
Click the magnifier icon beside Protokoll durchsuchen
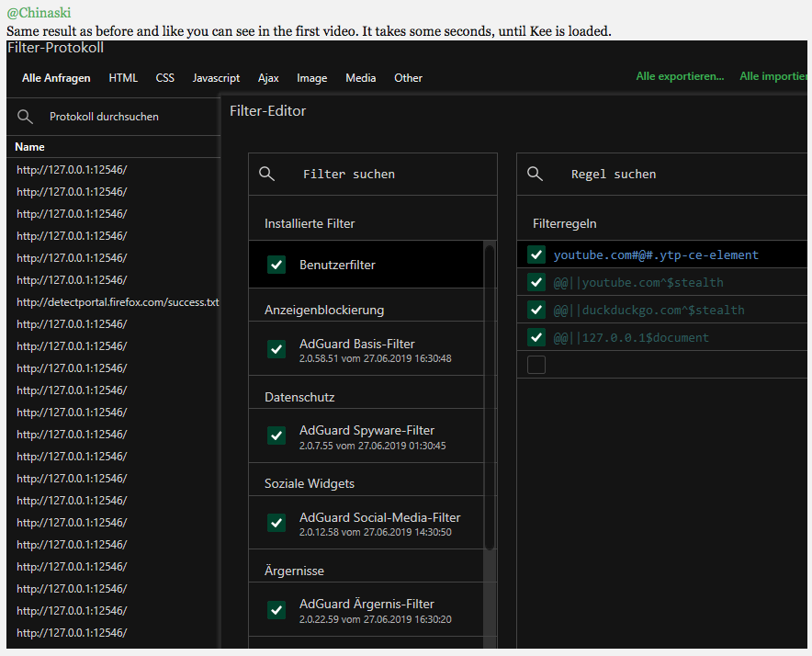[25, 117]
